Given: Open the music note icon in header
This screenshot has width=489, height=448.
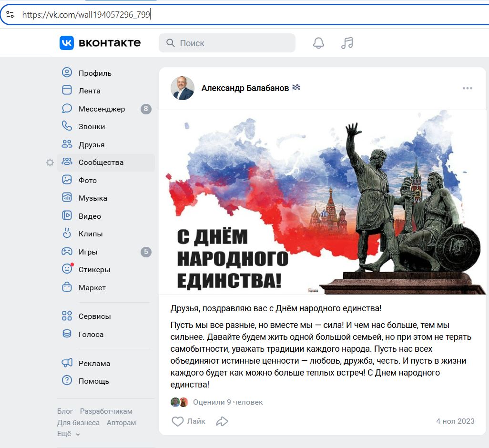Looking at the screenshot, I should click(x=347, y=43).
